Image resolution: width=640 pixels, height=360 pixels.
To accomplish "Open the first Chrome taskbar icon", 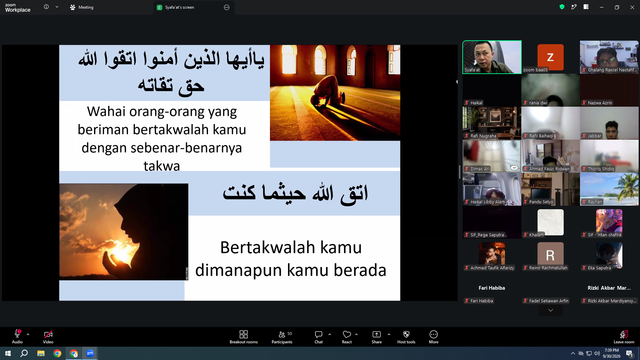I will coord(57,353).
